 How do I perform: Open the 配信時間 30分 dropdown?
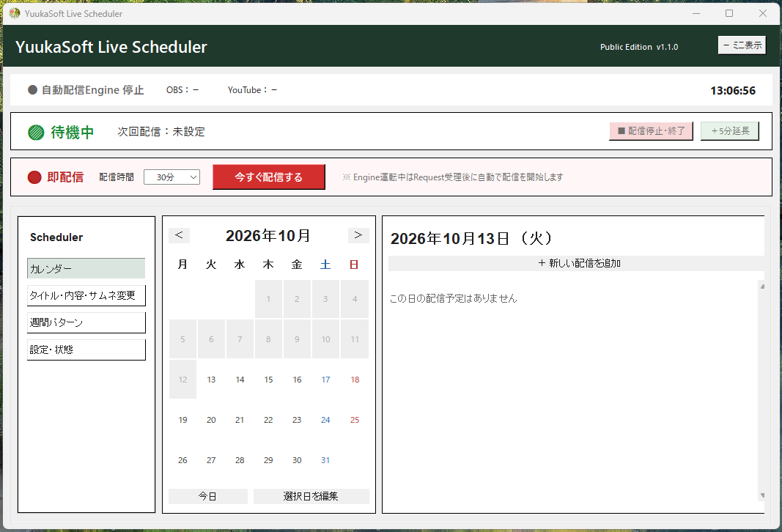(x=171, y=177)
